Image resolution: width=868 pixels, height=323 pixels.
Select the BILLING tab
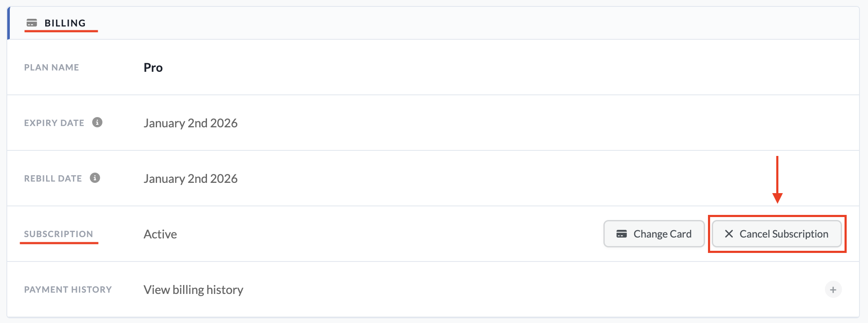point(64,23)
